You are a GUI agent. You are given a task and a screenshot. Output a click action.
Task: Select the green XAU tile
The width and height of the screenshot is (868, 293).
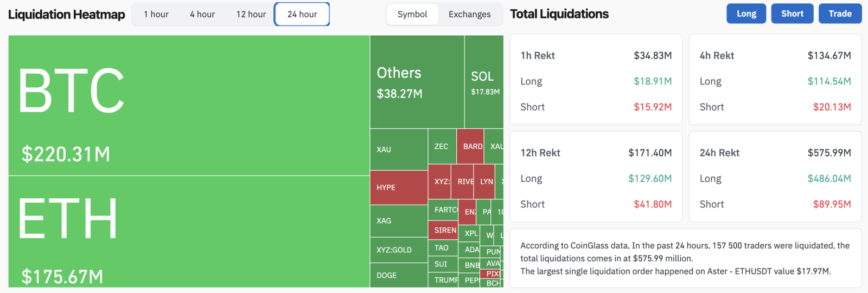399,149
